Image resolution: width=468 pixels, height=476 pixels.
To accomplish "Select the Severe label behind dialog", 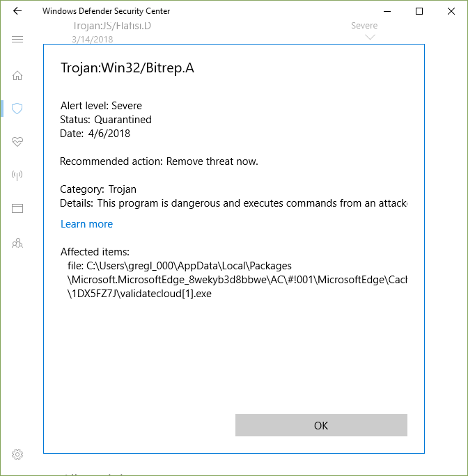I will coord(364,26).
